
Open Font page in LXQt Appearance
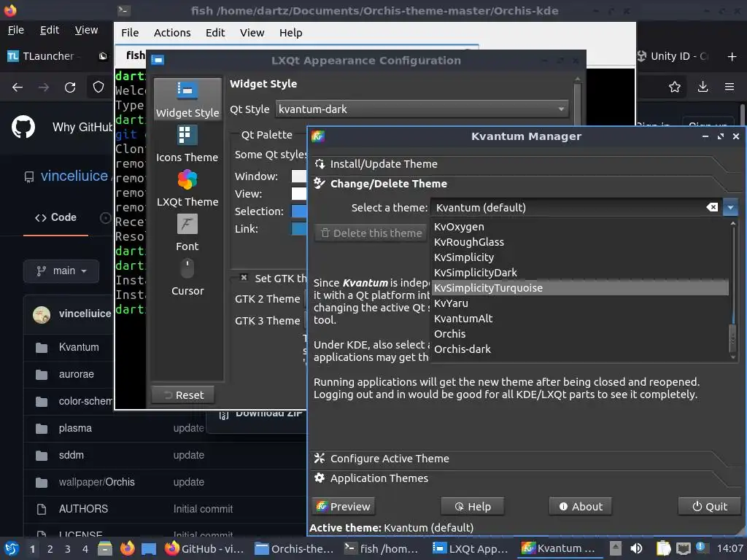(187, 233)
